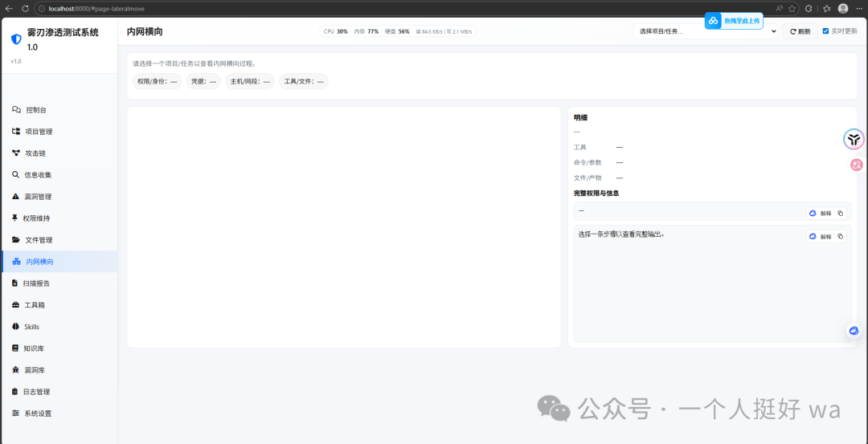This screenshot has height=444, width=868.
Task: Open the 工具箱 menu item
Action: tap(59, 304)
